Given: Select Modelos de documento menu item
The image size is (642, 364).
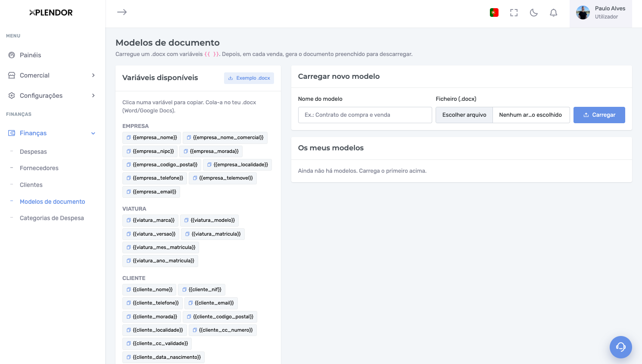Looking at the screenshot, I should [x=53, y=202].
